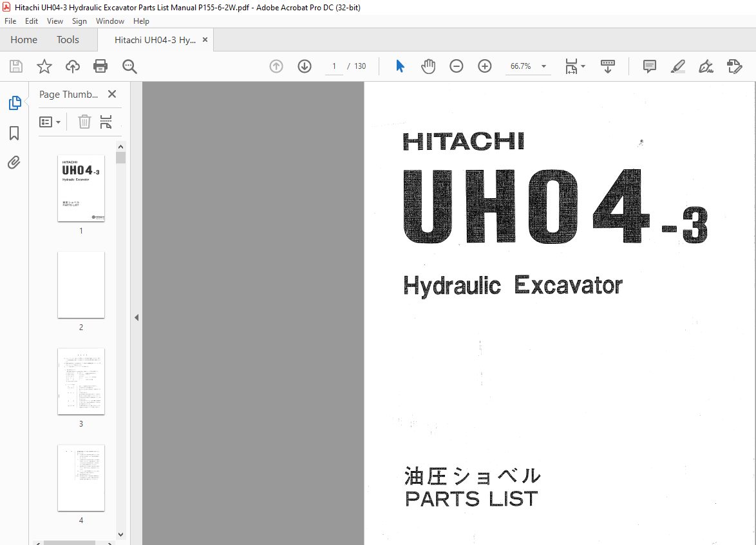
Task: Add document to starred with star icon
Action: point(44,66)
